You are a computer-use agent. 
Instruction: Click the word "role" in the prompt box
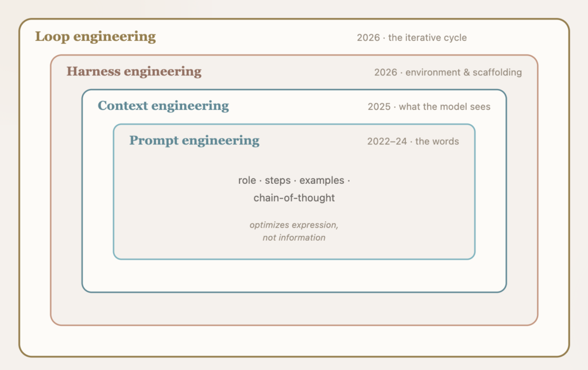pyautogui.click(x=247, y=180)
